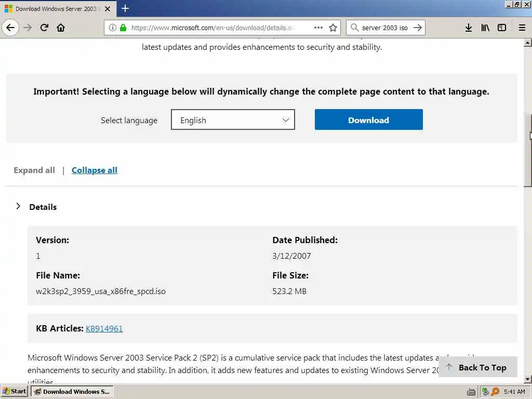Click the search magnifier icon
532x399 pixels.
[x=354, y=28]
